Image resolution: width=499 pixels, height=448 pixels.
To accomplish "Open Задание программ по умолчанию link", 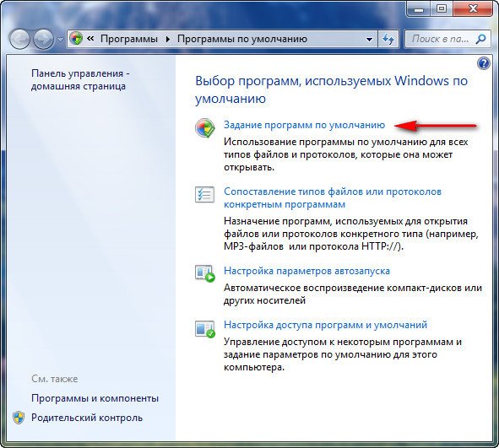I will point(304,125).
